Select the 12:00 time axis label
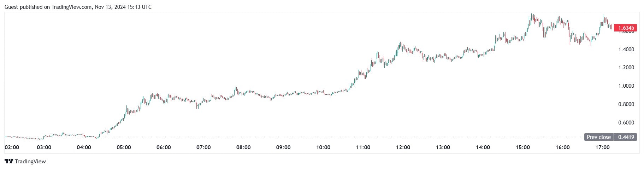This screenshot has width=644, height=169. click(x=403, y=147)
